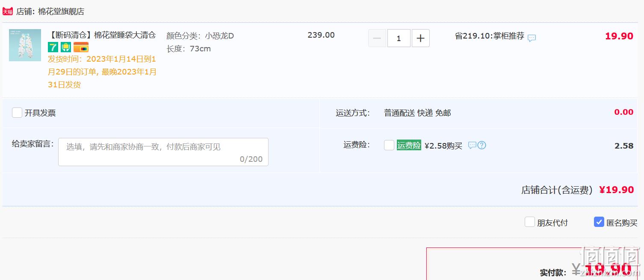
Task: Click the 给卖家留言 message text box
Action: pyautogui.click(x=163, y=152)
